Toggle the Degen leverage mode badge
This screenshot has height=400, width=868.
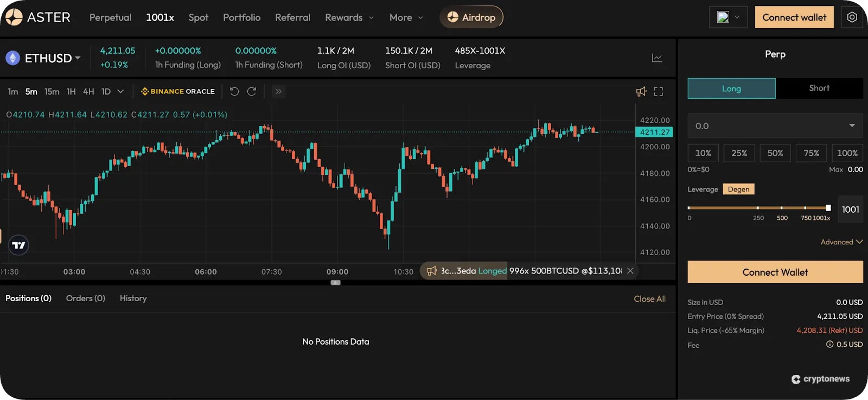[x=738, y=189]
